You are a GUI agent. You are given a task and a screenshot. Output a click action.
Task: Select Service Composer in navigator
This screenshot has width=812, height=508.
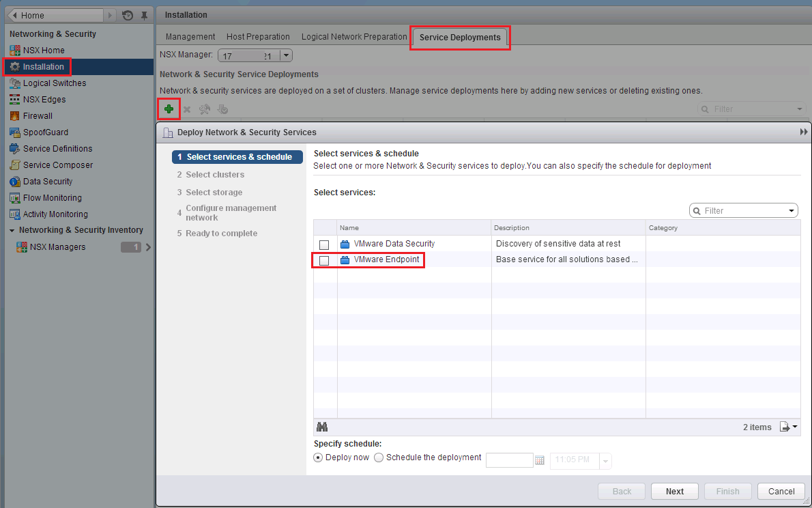(58, 165)
